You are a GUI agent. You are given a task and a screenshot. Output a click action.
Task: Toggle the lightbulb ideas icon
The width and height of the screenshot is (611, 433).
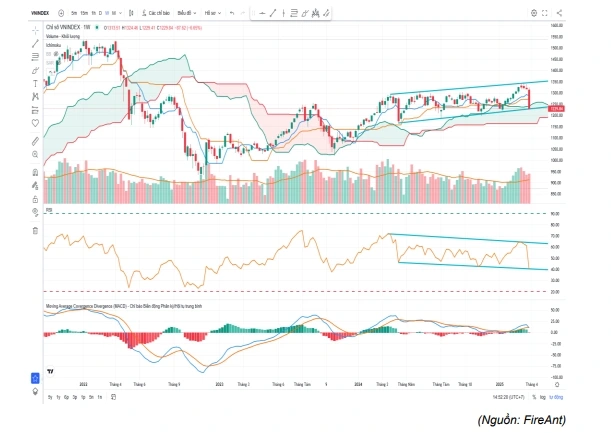[36, 390]
